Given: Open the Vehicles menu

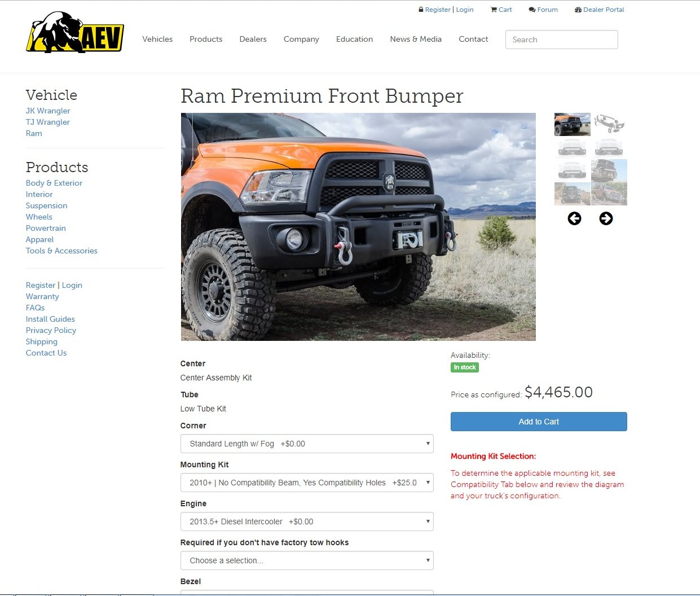Looking at the screenshot, I should 157,39.
